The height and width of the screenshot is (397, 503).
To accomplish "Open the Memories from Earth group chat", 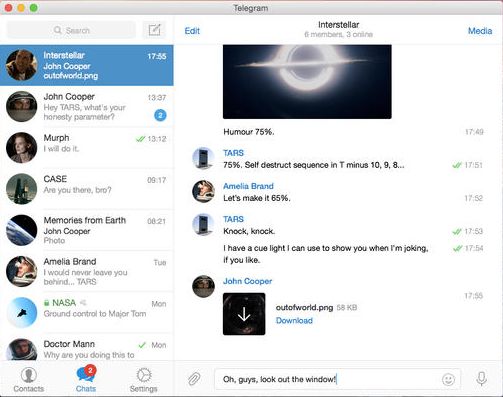I will (x=87, y=230).
